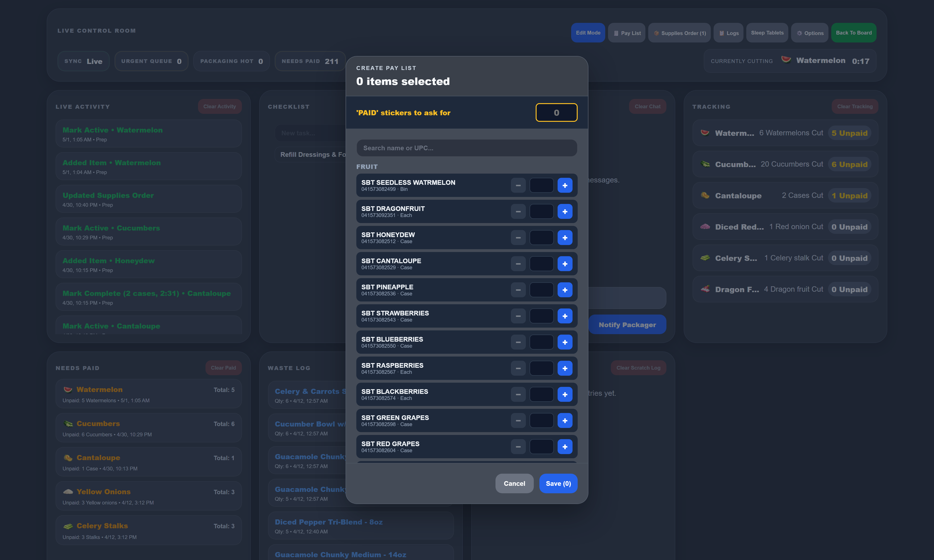Click Currently Cutting Watermelon timer

pos(790,61)
